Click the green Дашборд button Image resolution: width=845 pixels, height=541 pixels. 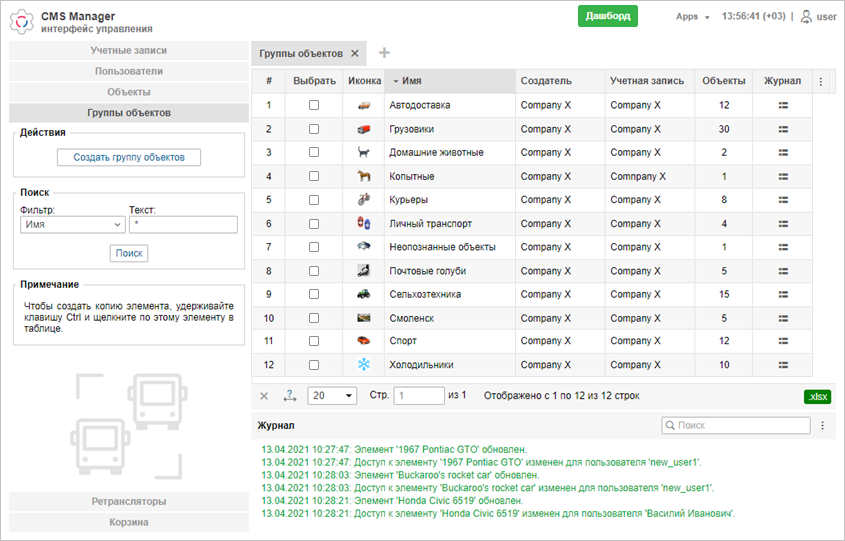608,16
